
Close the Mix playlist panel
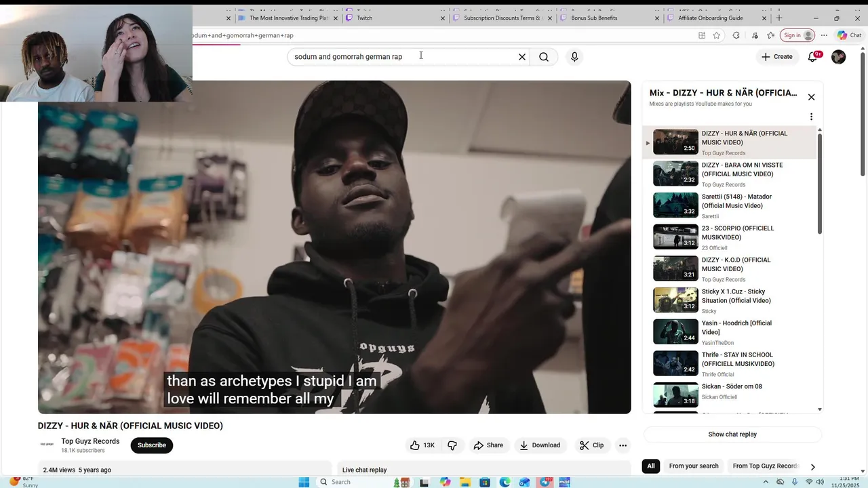tap(811, 97)
